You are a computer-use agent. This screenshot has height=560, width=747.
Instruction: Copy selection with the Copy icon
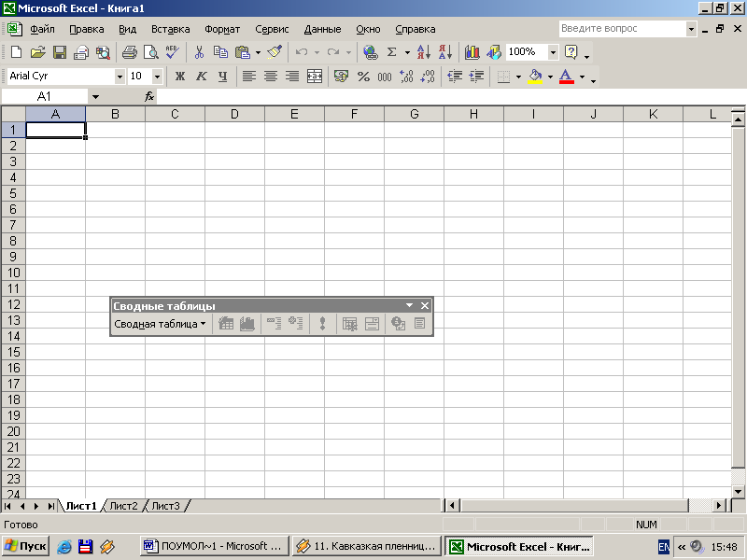pos(220,52)
